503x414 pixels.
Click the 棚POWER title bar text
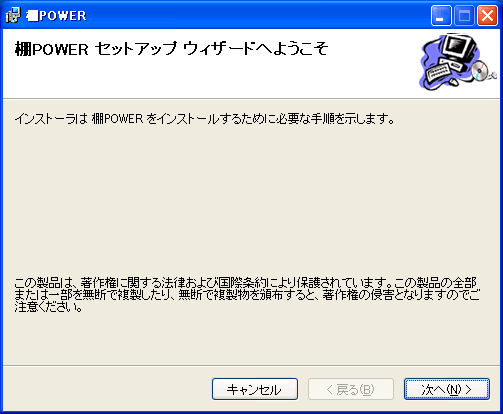pyautogui.click(x=56, y=16)
